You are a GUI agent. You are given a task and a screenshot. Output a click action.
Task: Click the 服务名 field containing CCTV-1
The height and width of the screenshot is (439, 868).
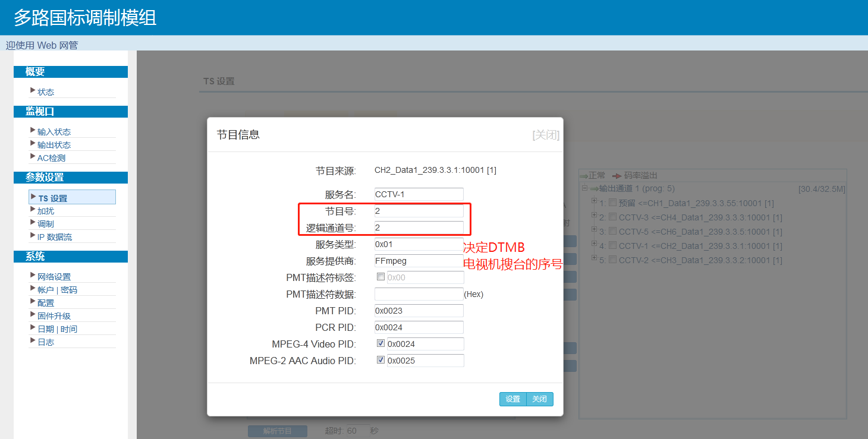(x=419, y=194)
